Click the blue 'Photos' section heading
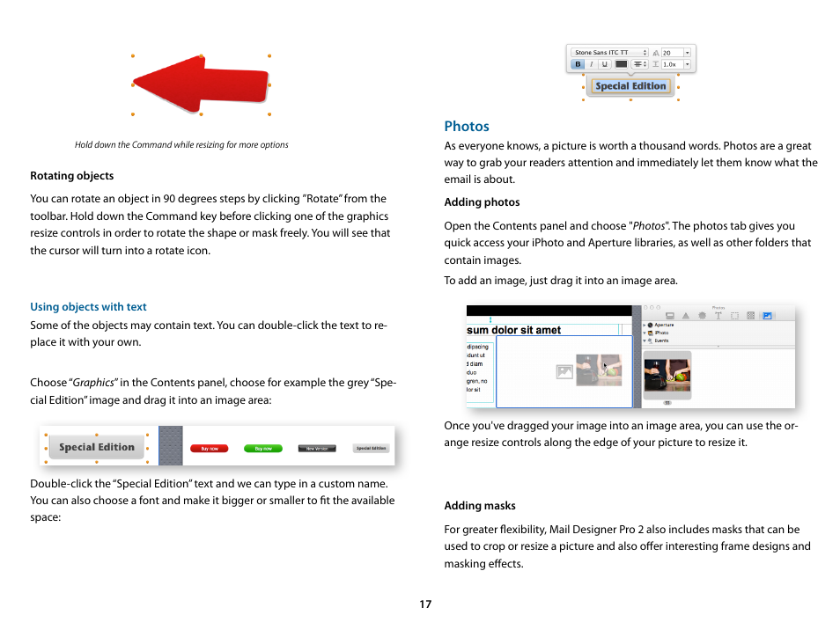Screen dimensions: 840x637 pyautogui.click(x=467, y=127)
